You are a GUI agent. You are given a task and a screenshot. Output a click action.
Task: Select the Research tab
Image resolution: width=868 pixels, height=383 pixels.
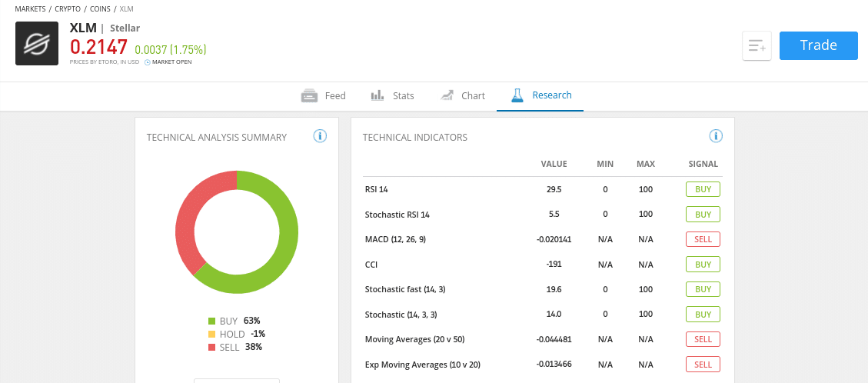(x=540, y=95)
